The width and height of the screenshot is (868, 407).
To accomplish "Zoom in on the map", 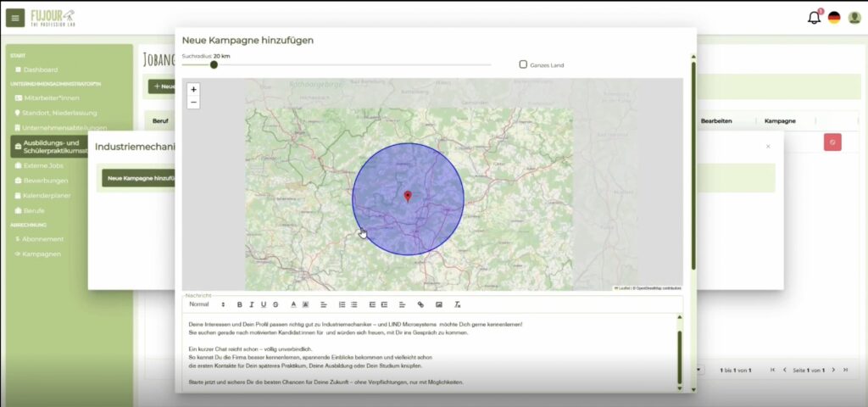I will [x=193, y=89].
